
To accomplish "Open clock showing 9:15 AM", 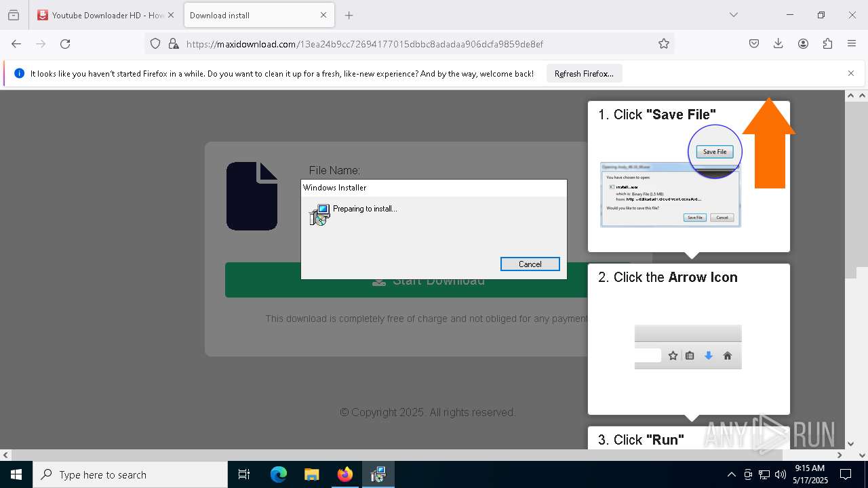I will pyautogui.click(x=810, y=474).
